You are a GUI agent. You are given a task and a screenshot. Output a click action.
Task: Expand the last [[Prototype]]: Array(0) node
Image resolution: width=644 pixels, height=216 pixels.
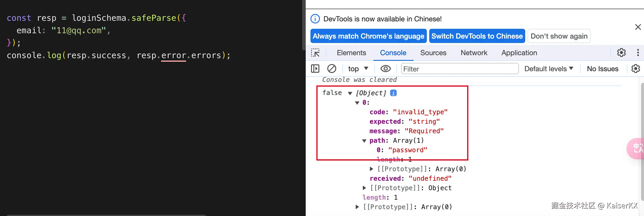pos(357,207)
